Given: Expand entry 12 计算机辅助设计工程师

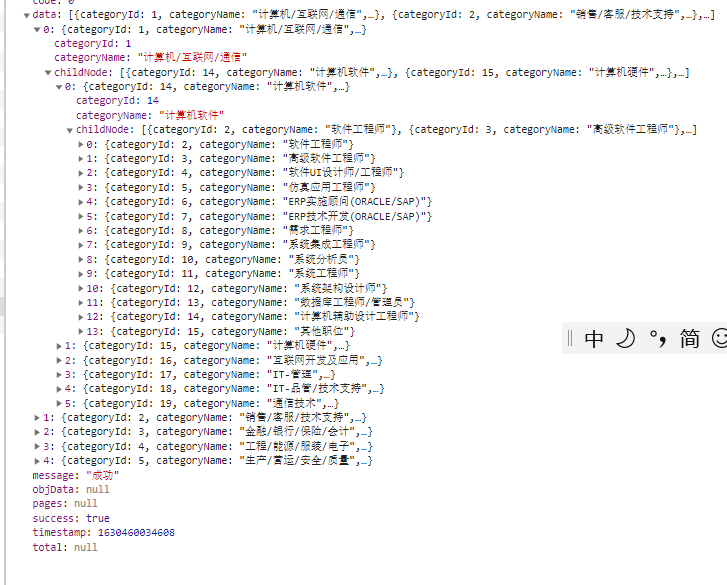Looking at the screenshot, I should pos(81,317).
